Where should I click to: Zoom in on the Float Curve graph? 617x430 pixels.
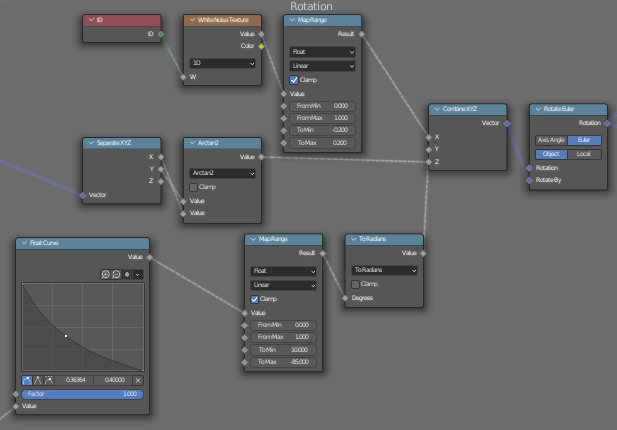coord(105,274)
